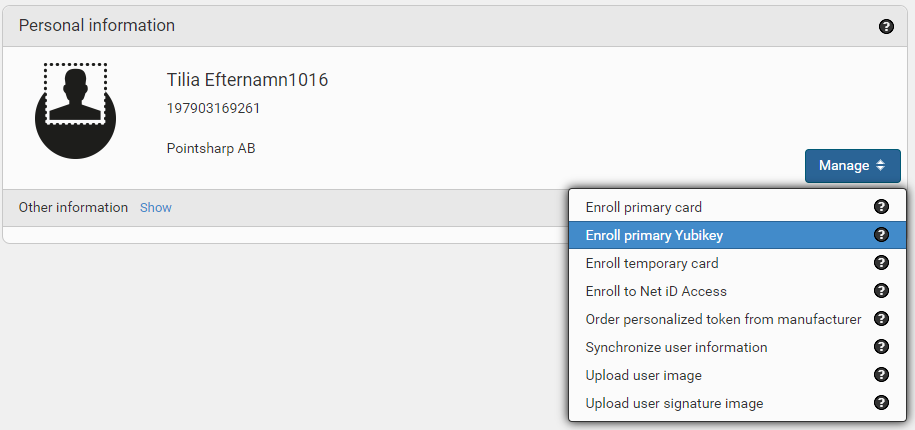915x430 pixels.
Task: Select Order personalized token from manufacturer
Action: tap(737, 319)
